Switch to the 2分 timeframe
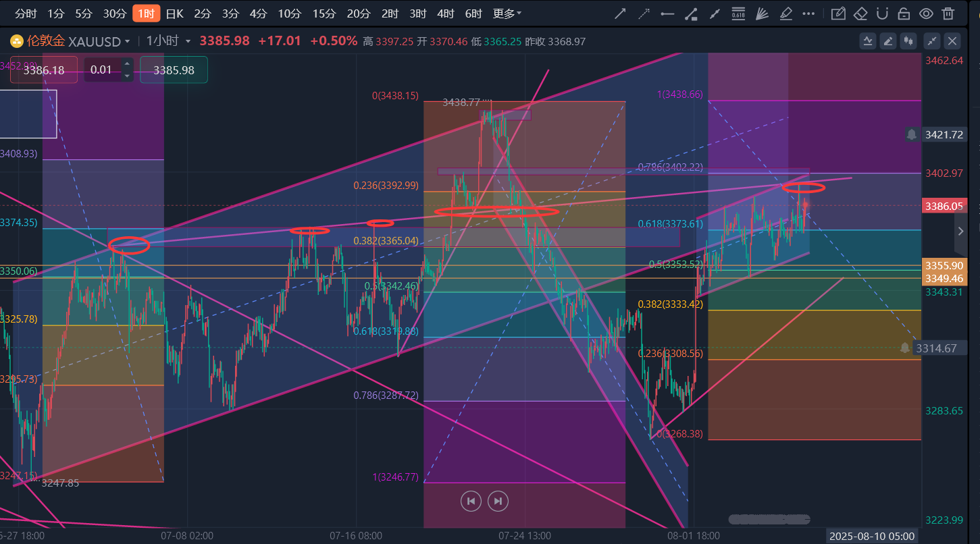The height and width of the screenshot is (544, 980). pyautogui.click(x=203, y=13)
